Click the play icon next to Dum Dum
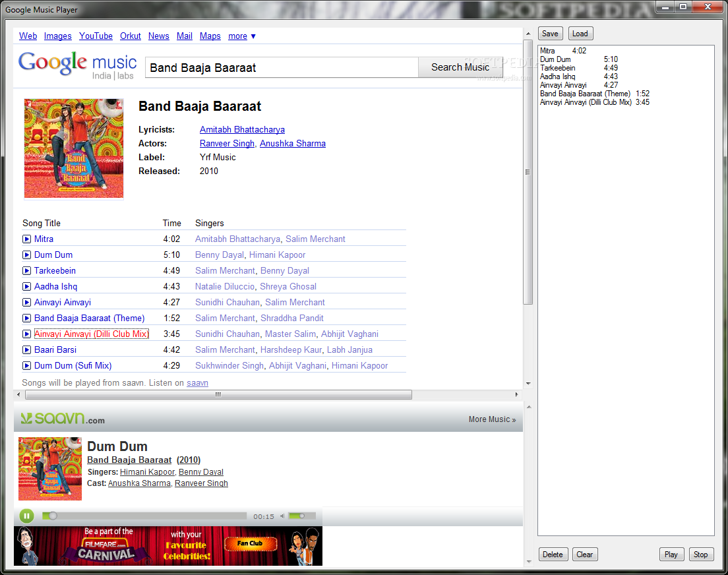This screenshot has height=575, width=728. (x=27, y=255)
